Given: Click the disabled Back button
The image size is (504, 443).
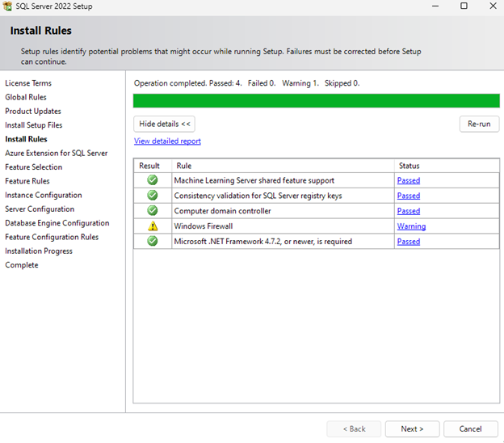Looking at the screenshot, I should click(354, 428).
